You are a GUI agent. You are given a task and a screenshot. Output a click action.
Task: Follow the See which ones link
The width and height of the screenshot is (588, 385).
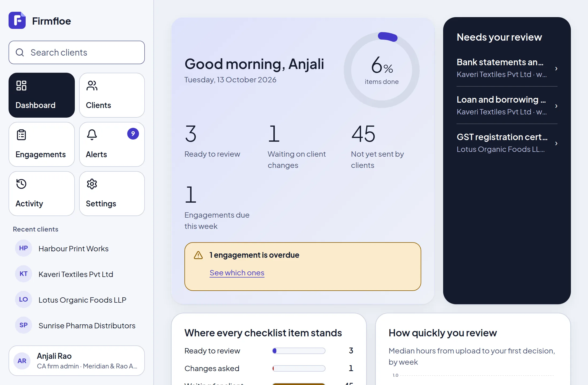(237, 273)
